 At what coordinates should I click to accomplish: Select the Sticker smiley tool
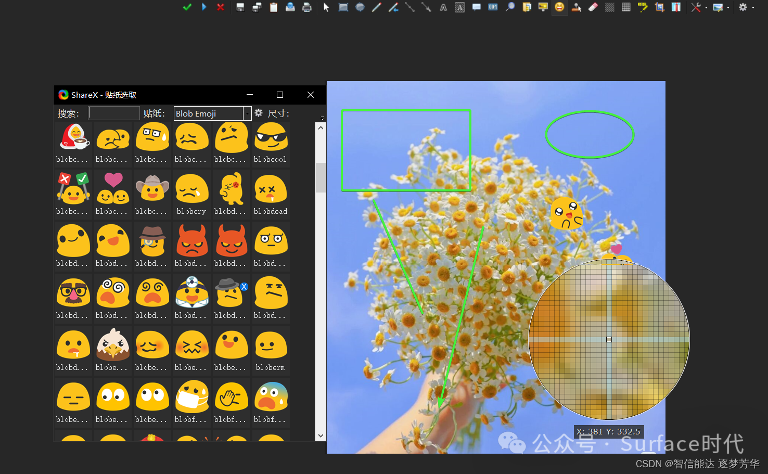click(x=559, y=7)
